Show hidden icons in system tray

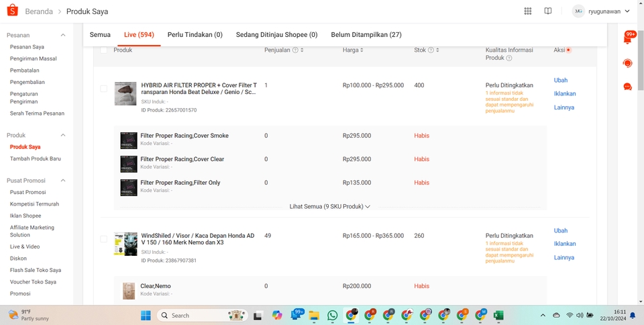543,315
